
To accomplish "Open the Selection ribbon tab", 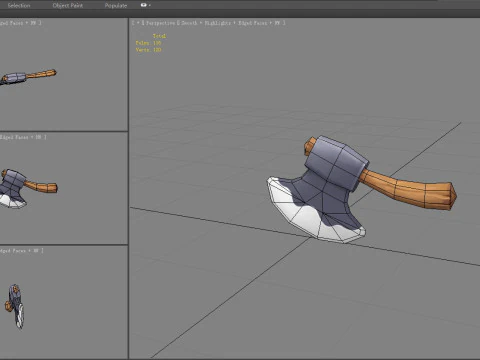I will [19, 5].
